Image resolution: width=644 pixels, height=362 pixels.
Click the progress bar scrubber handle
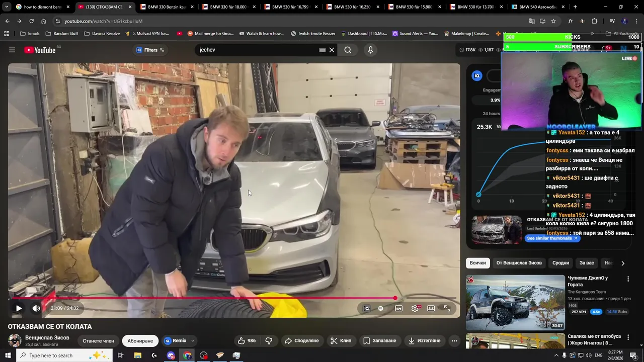pyautogui.click(x=395, y=298)
